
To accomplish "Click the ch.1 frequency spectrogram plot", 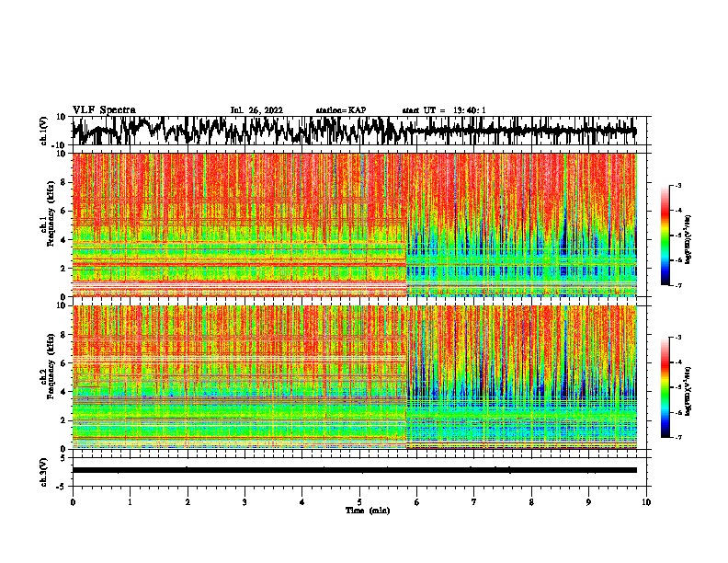I will (x=355, y=224).
